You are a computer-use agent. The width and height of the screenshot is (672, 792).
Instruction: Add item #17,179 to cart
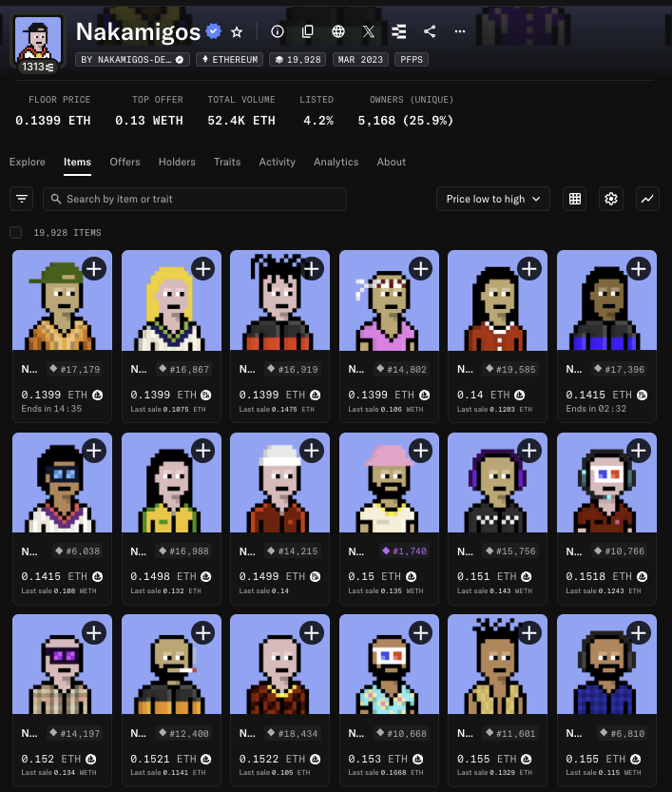[94, 269]
